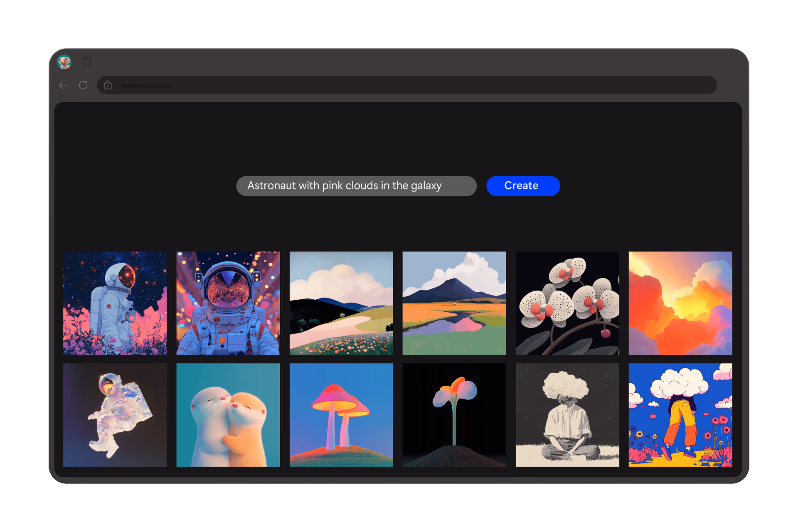This screenshot has width=798, height=532.
Task: Open the glowing pink mushrooms image
Action: [x=341, y=415]
